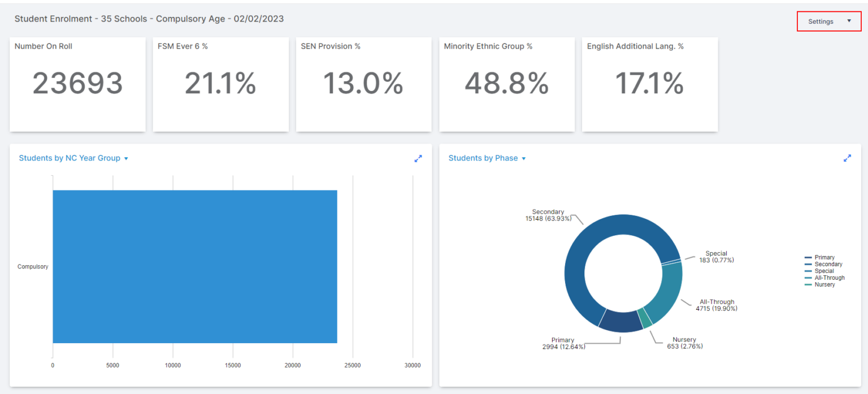
Task: Select the FSM Ever 6 % card
Action: click(220, 84)
